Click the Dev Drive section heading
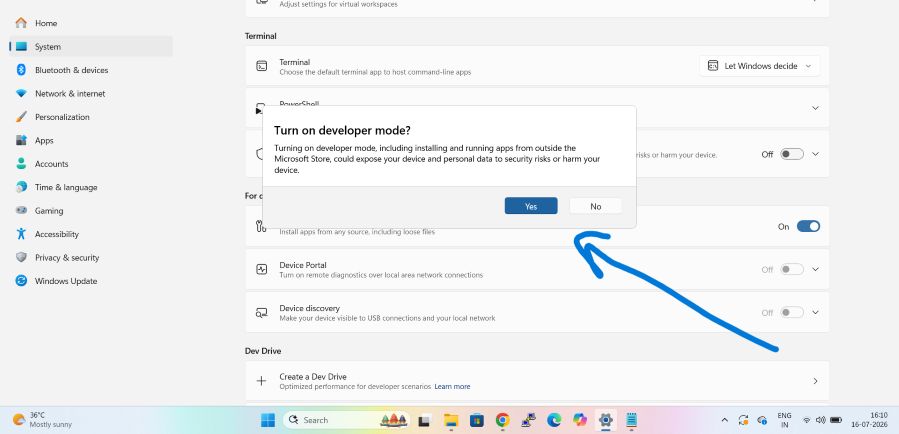 tap(263, 350)
